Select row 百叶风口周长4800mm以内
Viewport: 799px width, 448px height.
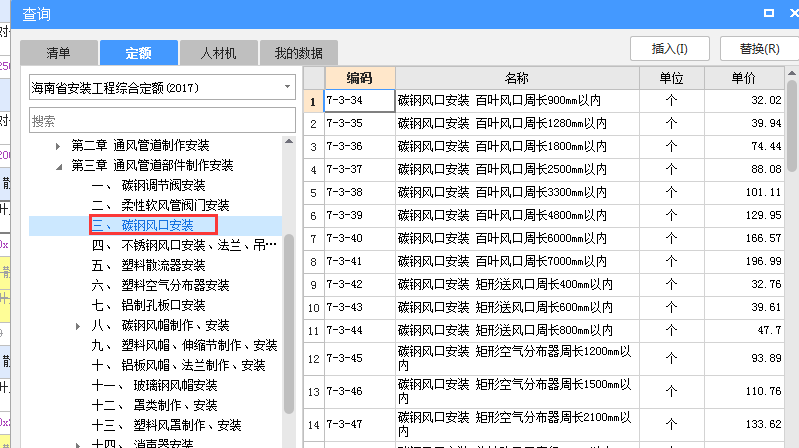tap(517, 215)
